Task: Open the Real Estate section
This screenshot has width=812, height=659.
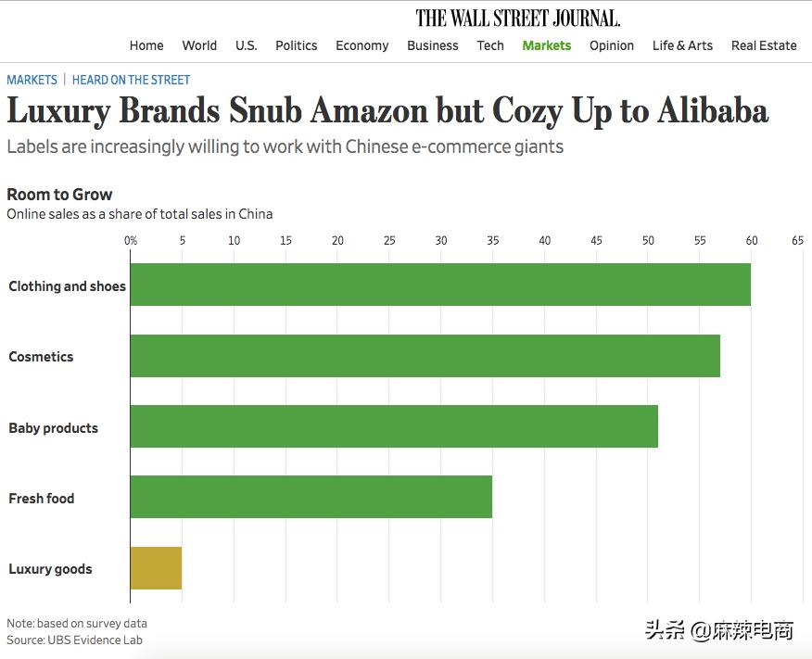Action: click(x=764, y=45)
